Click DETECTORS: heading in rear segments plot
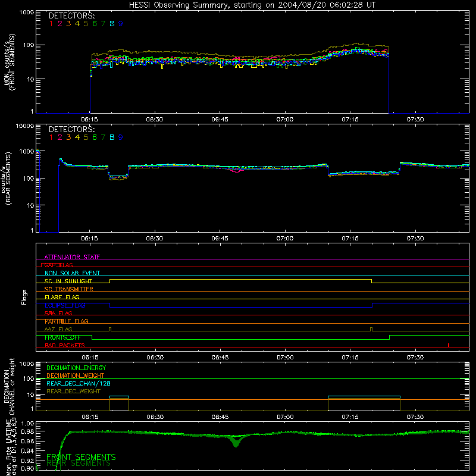 tap(71, 129)
